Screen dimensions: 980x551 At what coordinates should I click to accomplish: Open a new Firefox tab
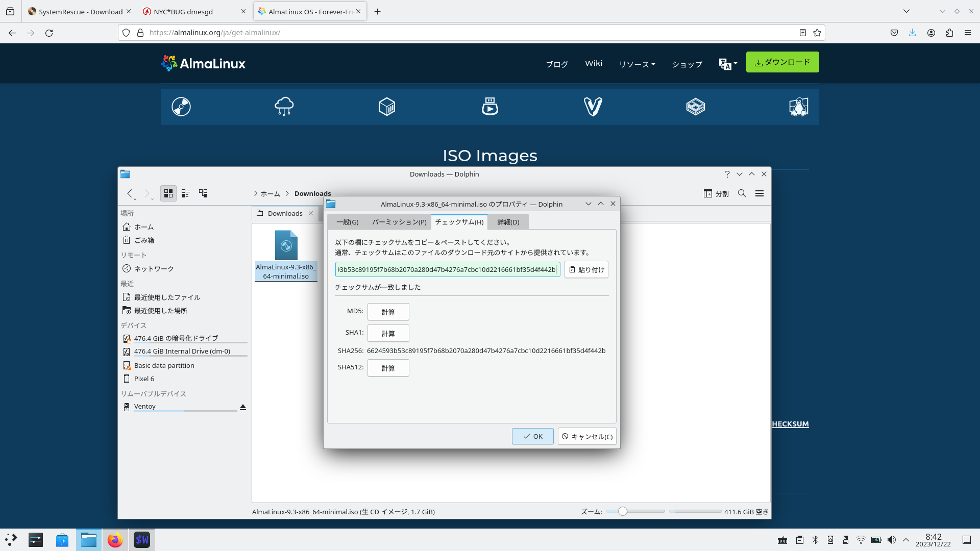(378, 11)
